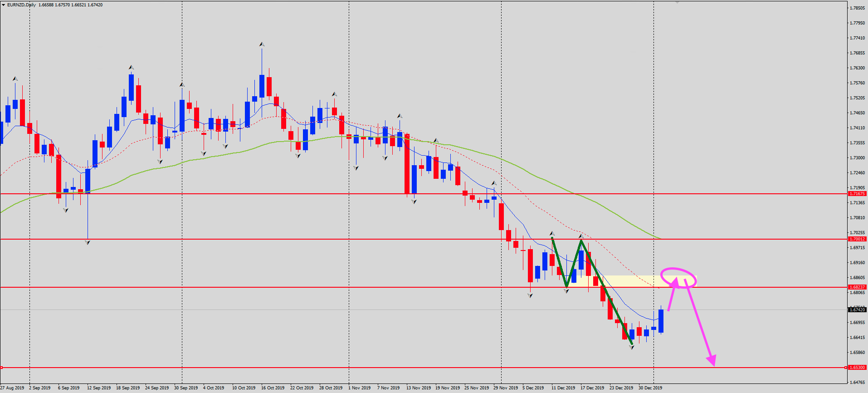Click the 1.72460 price axis label

(857, 173)
